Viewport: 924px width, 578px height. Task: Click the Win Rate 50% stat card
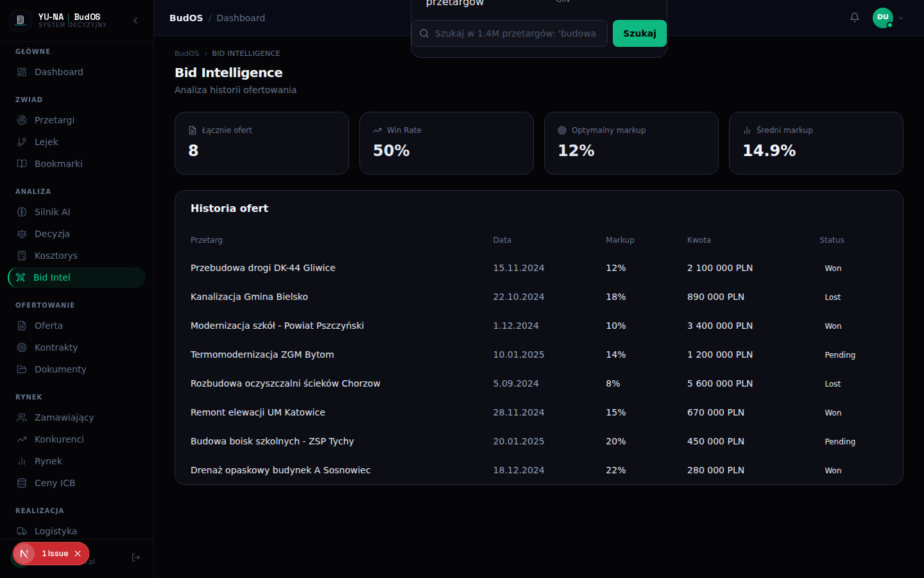[x=447, y=143]
